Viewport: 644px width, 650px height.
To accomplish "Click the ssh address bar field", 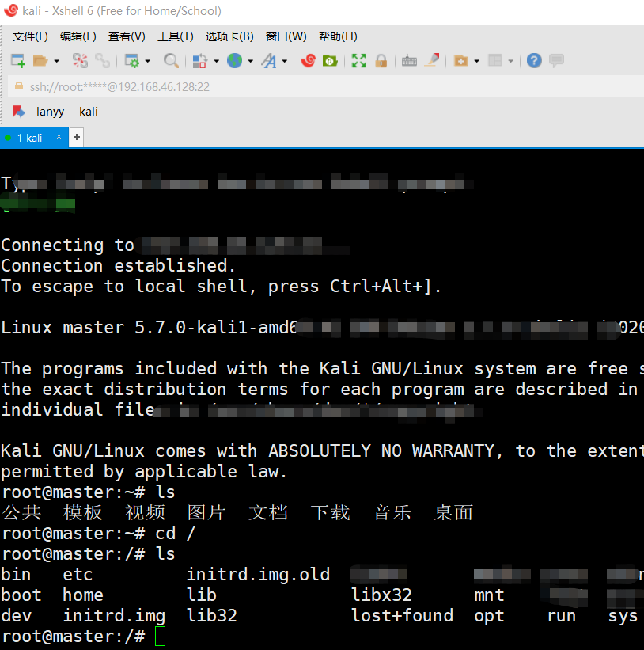I will tap(328, 86).
